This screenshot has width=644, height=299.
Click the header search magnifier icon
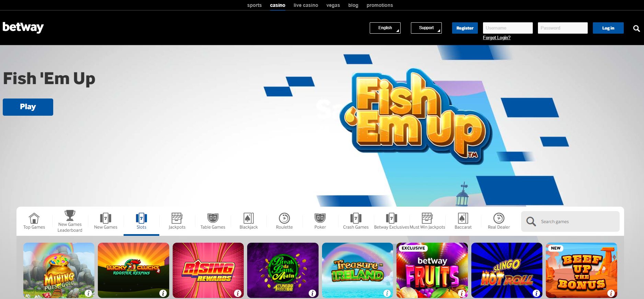click(x=636, y=28)
